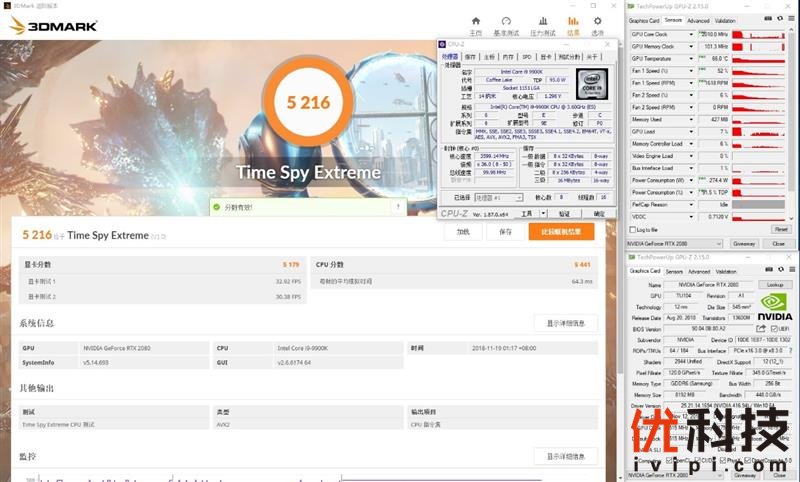Click the question mark beside the valid-score notice
The height and width of the screenshot is (482, 800).
(398, 207)
